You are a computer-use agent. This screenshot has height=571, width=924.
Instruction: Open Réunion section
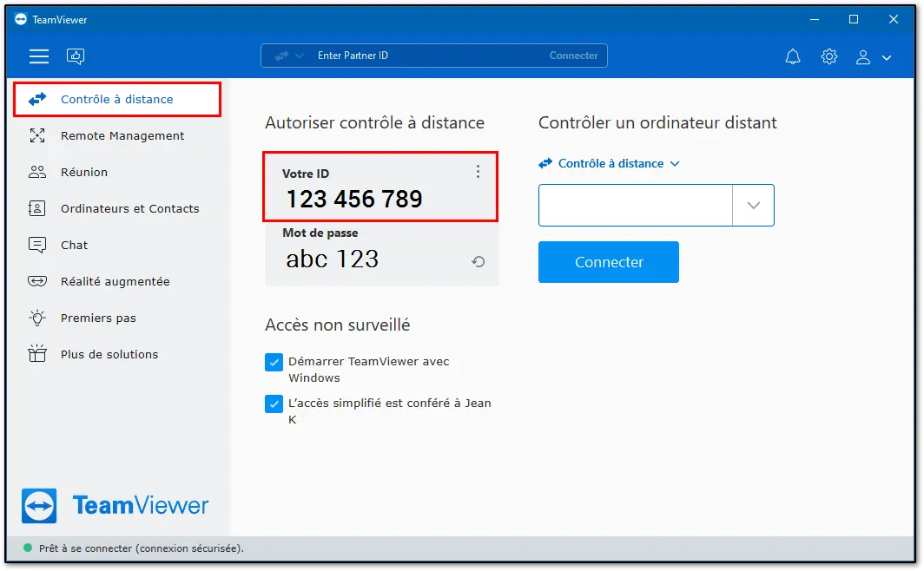point(84,173)
